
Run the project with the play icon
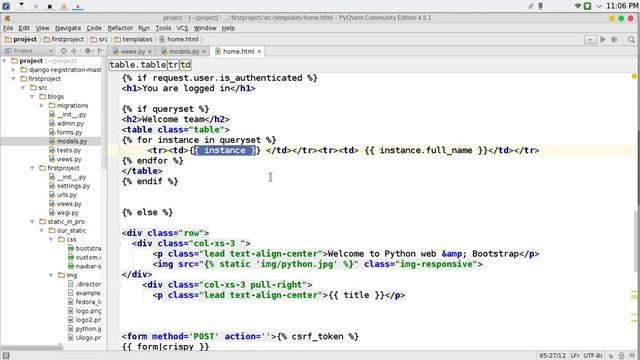point(603,40)
